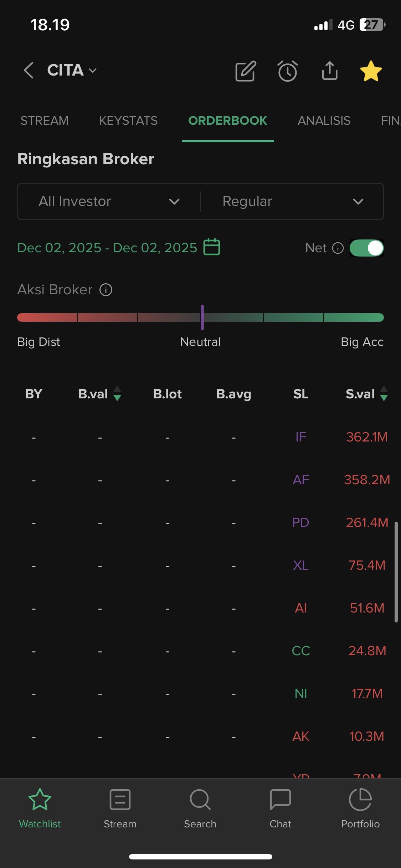Open the note edit pencil icon
Image resolution: width=401 pixels, height=868 pixels.
point(246,71)
